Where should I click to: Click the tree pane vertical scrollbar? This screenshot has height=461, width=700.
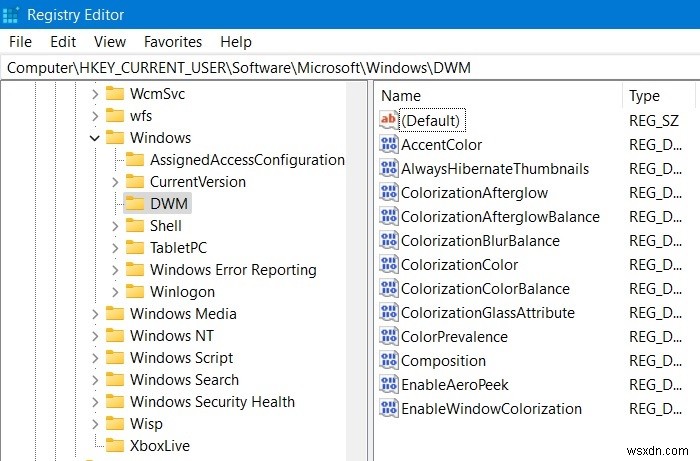click(x=356, y=270)
